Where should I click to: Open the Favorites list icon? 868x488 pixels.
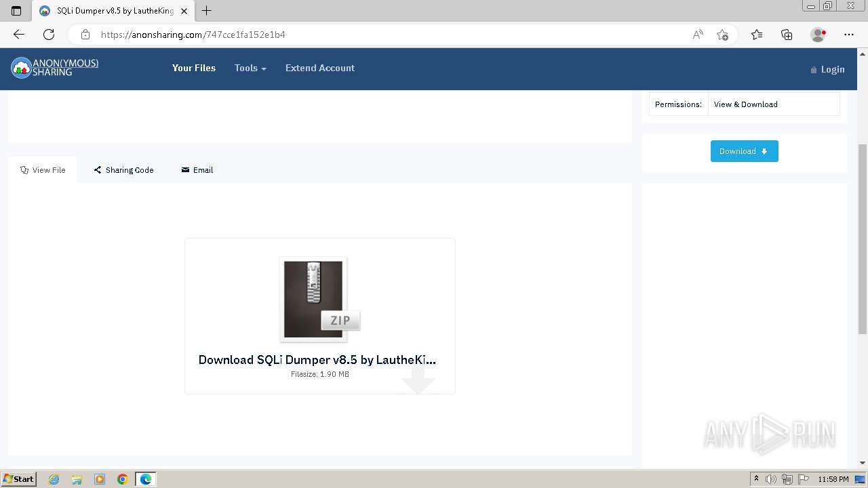[757, 35]
